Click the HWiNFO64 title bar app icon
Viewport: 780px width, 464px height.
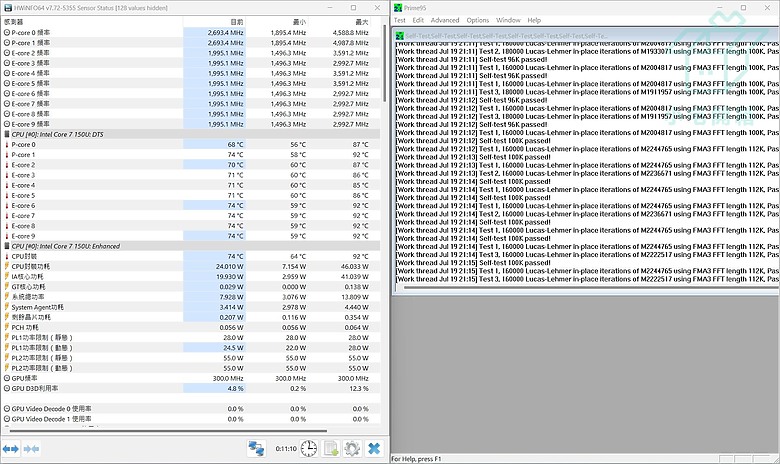[7, 8]
